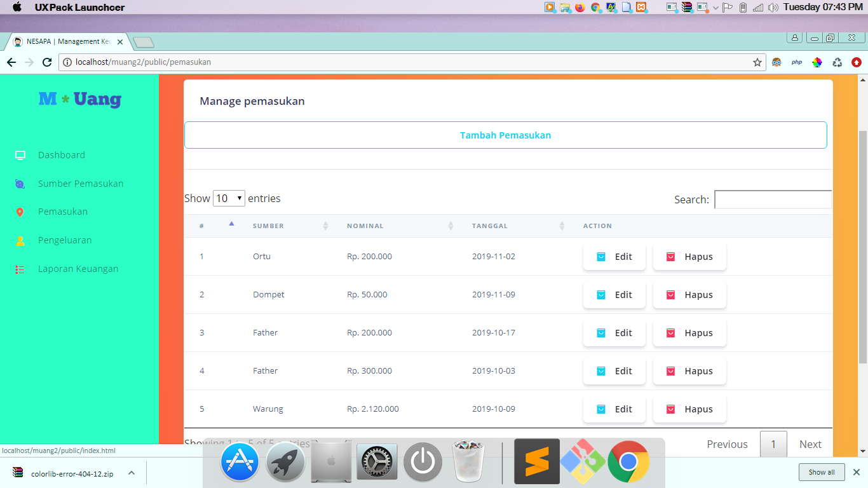
Task: Open the Show entries dropdown
Action: pyautogui.click(x=229, y=198)
